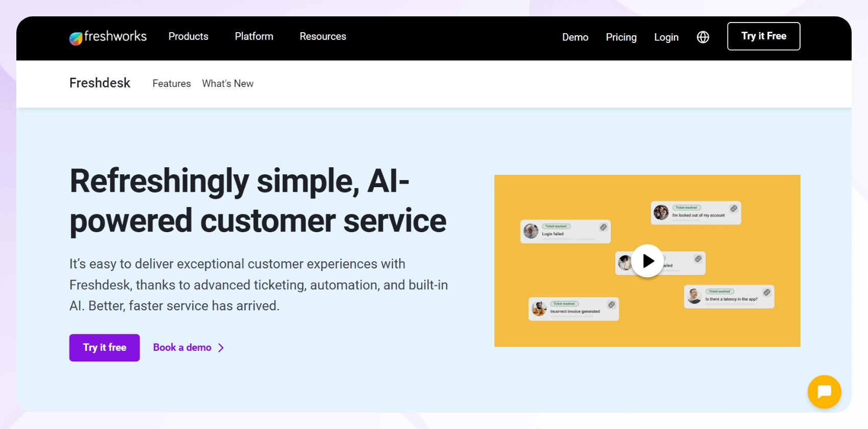
Task: Click "Is there a latency in the app?" text
Action: [x=731, y=299]
